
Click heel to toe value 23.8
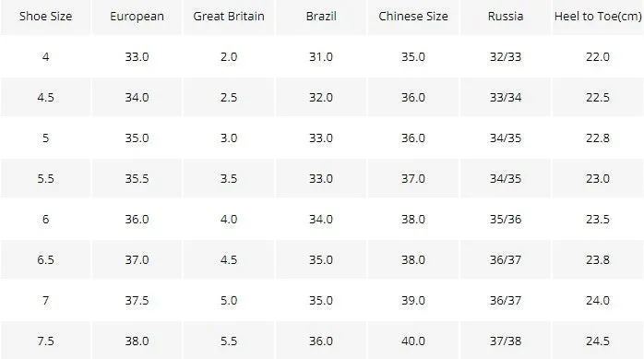pyautogui.click(x=598, y=260)
